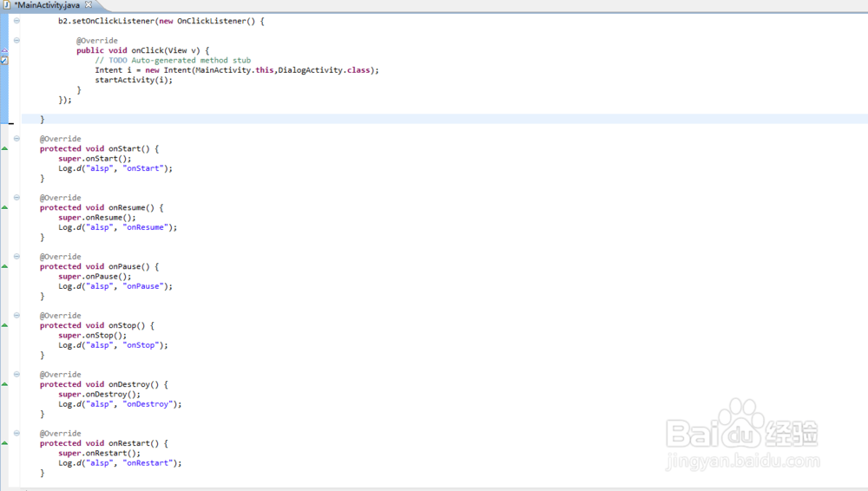Click the 'public void onClick(View v) {' line

point(143,50)
